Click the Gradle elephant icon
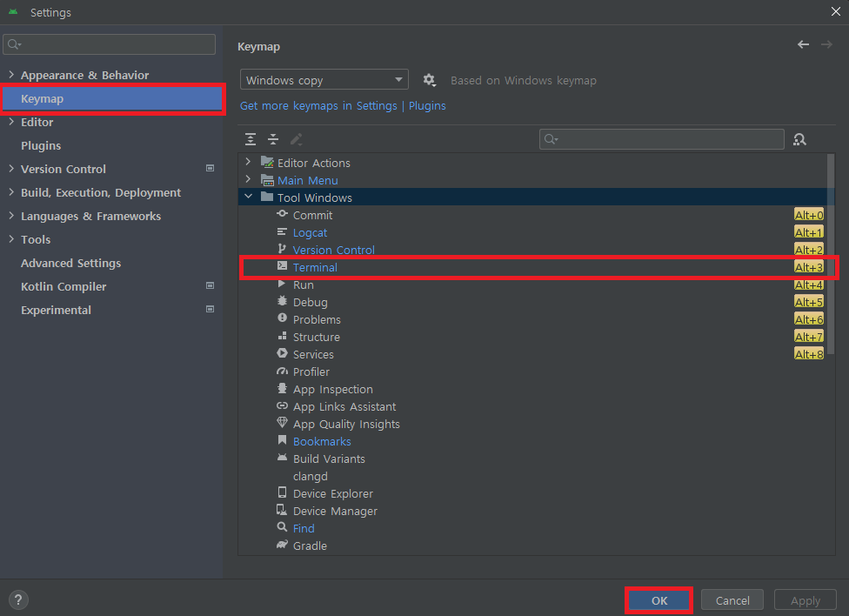Viewport: 849px width, 616px height. [x=282, y=545]
